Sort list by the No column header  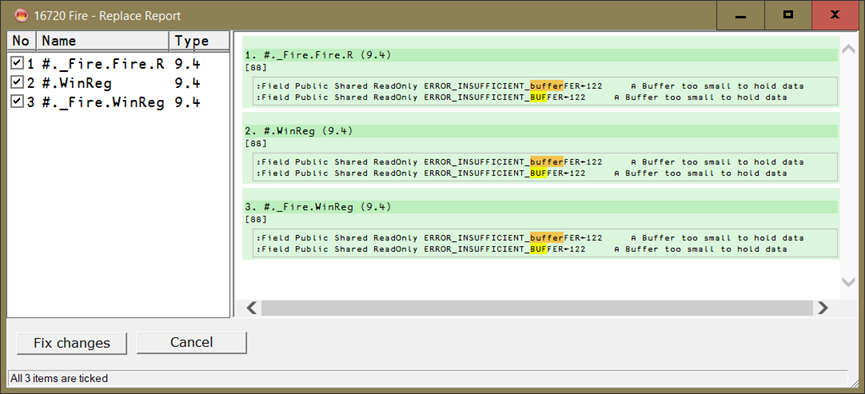[x=22, y=41]
